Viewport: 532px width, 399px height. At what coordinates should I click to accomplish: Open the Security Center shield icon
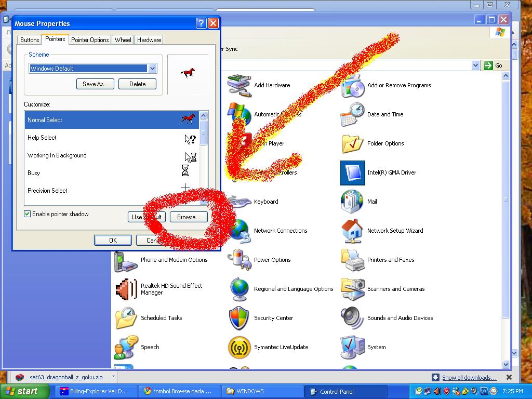pyautogui.click(x=239, y=318)
